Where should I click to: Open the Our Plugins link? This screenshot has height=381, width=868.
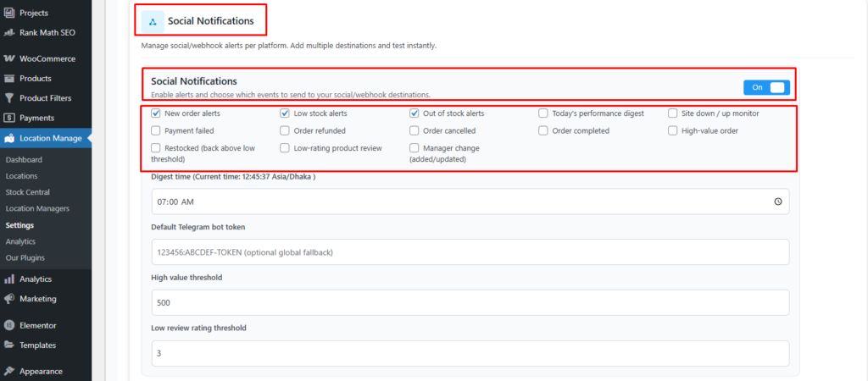click(25, 257)
